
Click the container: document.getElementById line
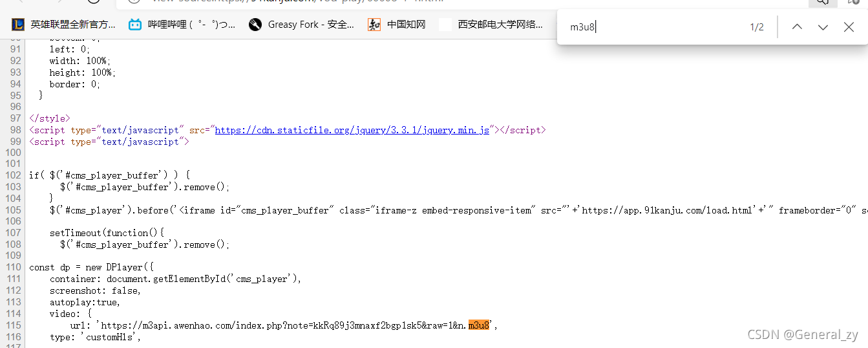tap(176, 279)
